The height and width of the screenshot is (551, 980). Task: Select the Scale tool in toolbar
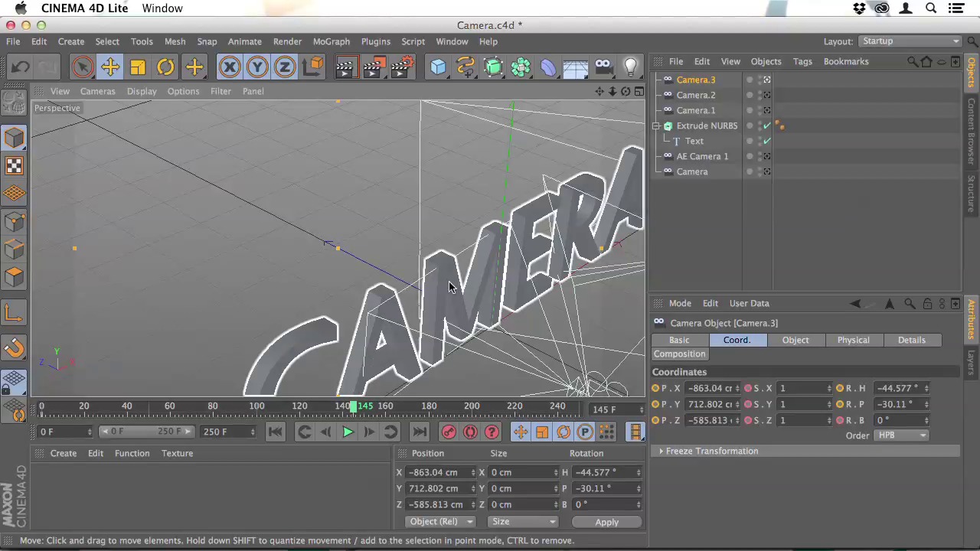138,67
